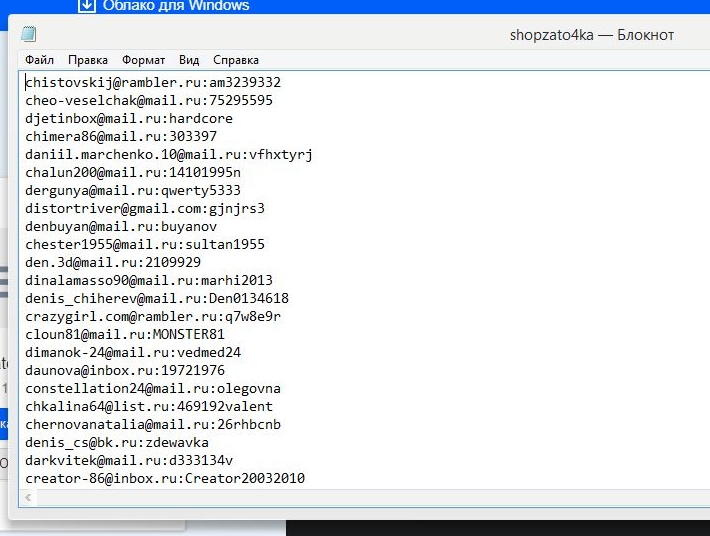Place cursor in the line starting with chistovskij

click(x=153, y=82)
